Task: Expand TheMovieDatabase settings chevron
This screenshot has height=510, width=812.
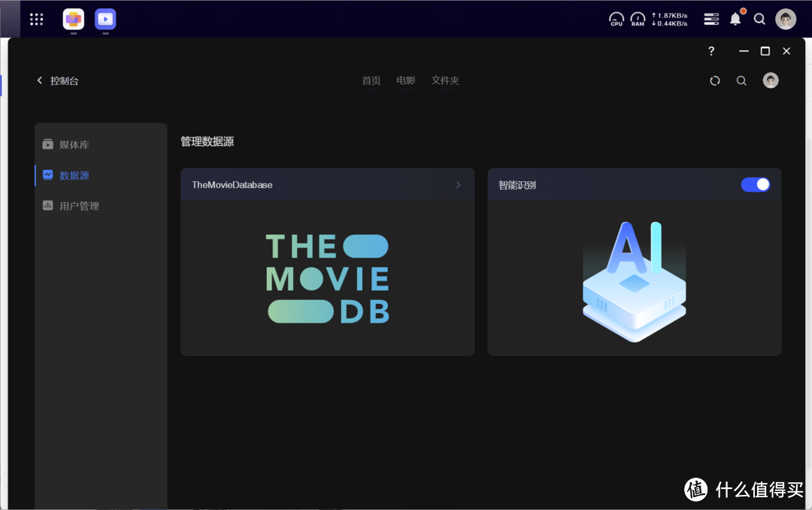Action: (x=458, y=184)
